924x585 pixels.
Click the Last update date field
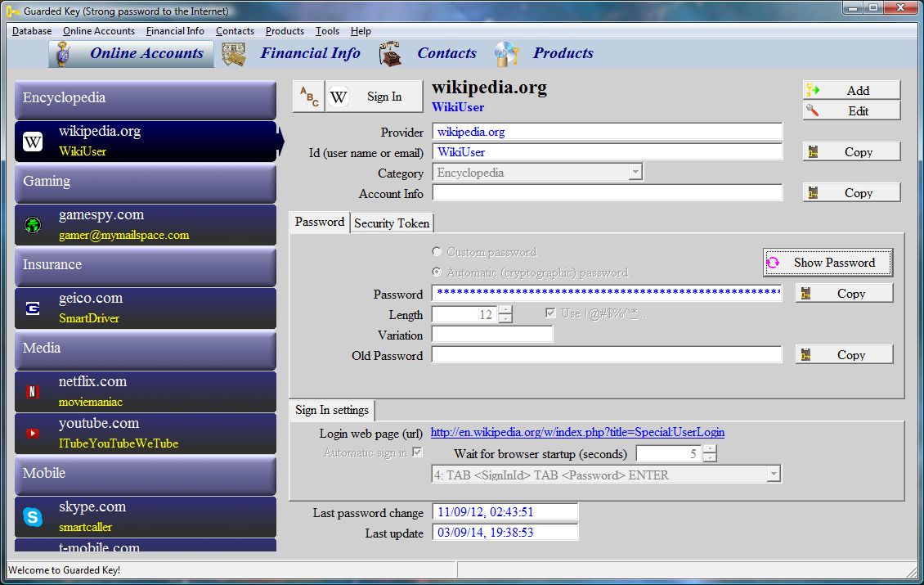pyautogui.click(x=505, y=533)
